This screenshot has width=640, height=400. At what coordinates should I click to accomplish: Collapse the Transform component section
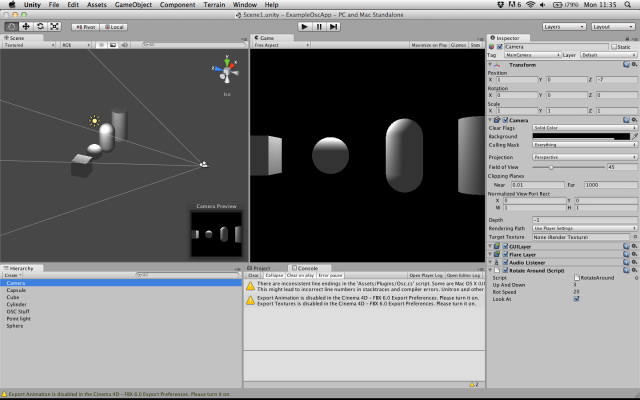pyautogui.click(x=490, y=64)
